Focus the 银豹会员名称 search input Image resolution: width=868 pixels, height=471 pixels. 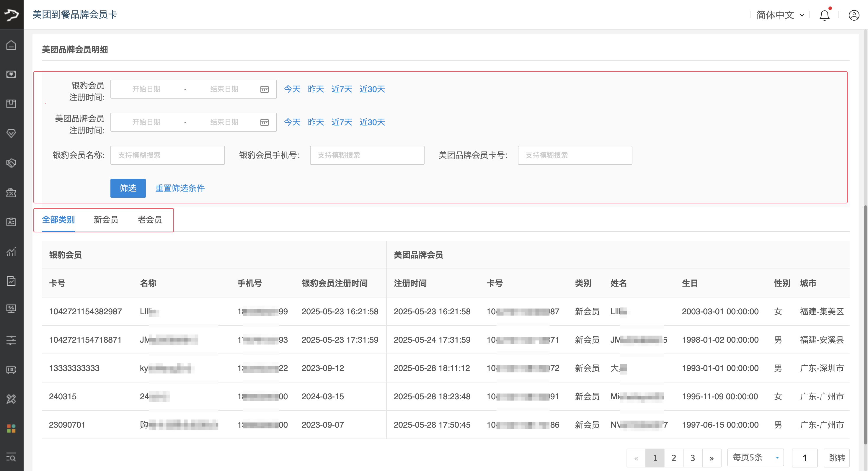pyautogui.click(x=167, y=155)
